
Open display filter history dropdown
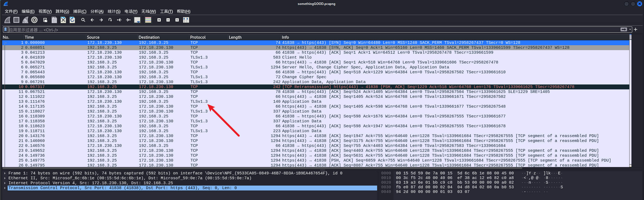pyautogui.click(x=630, y=29)
